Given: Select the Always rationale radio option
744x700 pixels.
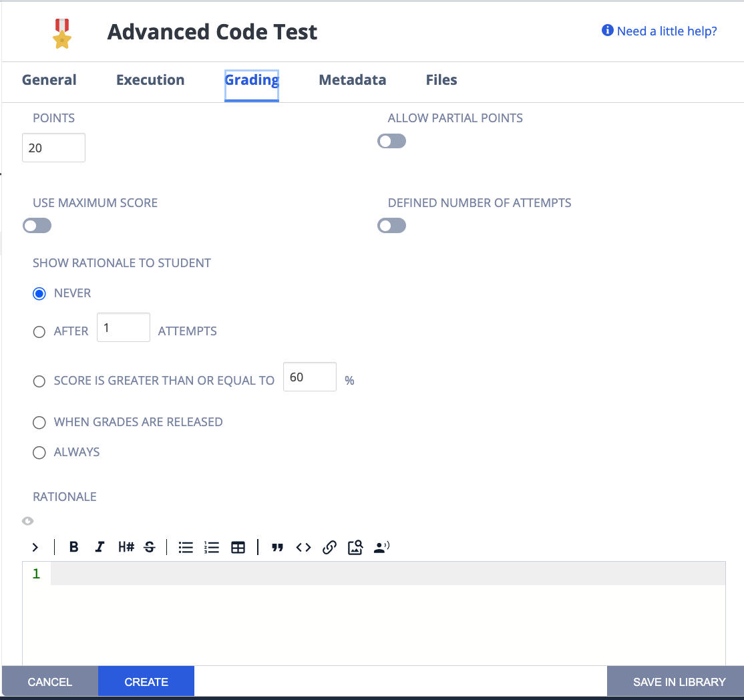Looking at the screenshot, I should coord(39,452).
